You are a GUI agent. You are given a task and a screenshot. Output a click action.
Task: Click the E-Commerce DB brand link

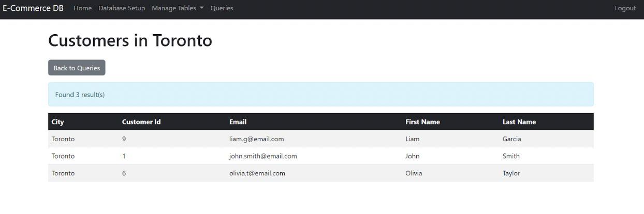tap(33, 8)
